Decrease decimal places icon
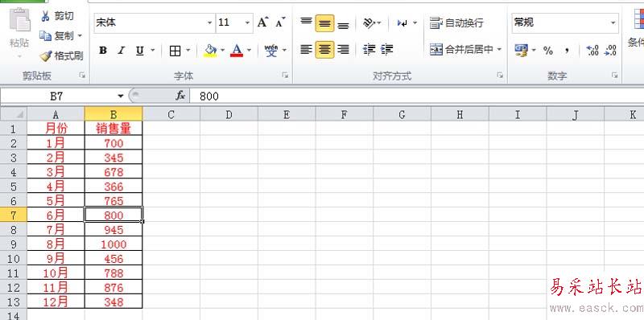The height and width of the screenshot is (320, 644). 611,51
